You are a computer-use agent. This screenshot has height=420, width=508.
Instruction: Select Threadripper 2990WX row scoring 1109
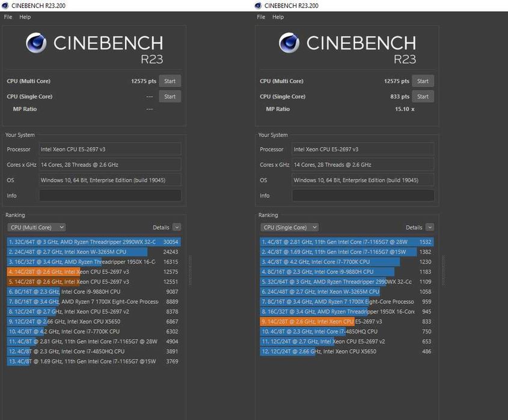pyautogui.click(x=347, y=282)
